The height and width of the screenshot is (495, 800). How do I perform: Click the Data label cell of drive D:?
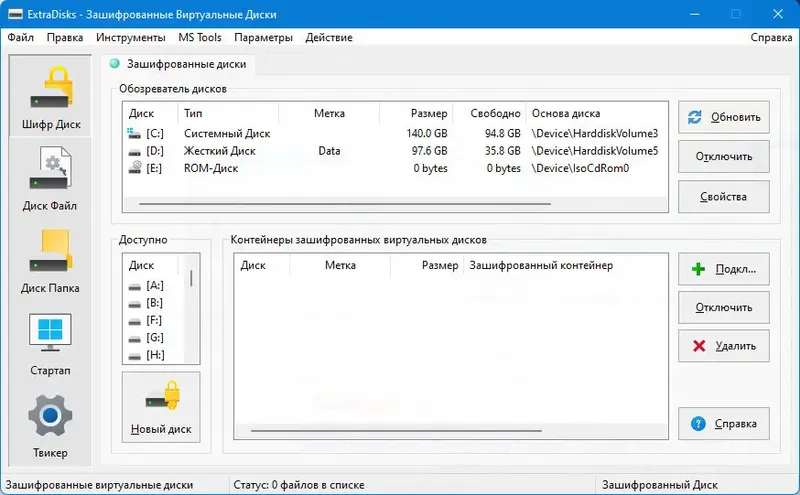point(329,151)
